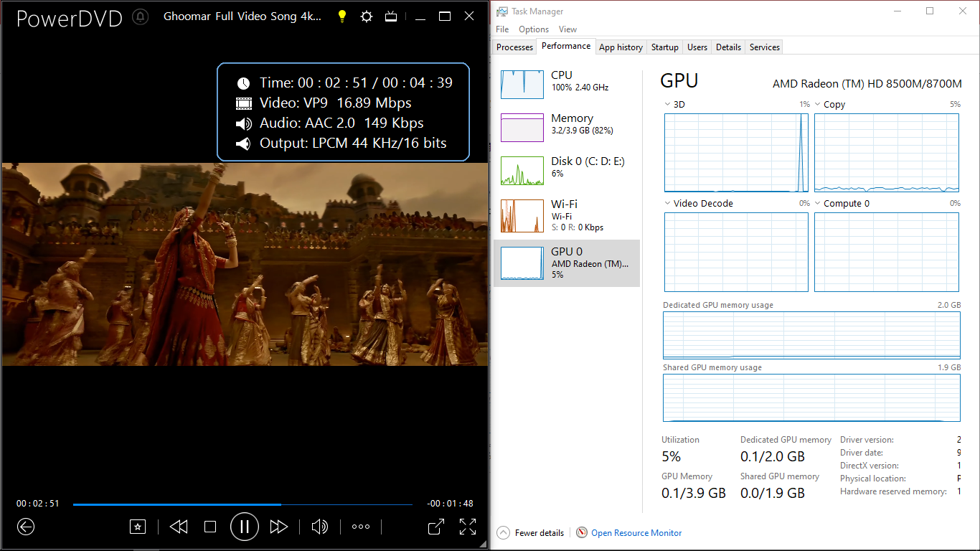Enter full screen mode in PowerDVD
Image resolution: width=980 pixels, height=551 pixels.
(x=468, y=527)
